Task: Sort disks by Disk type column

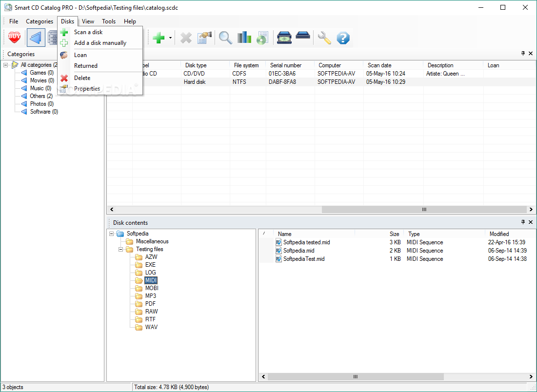Action: 205,65
